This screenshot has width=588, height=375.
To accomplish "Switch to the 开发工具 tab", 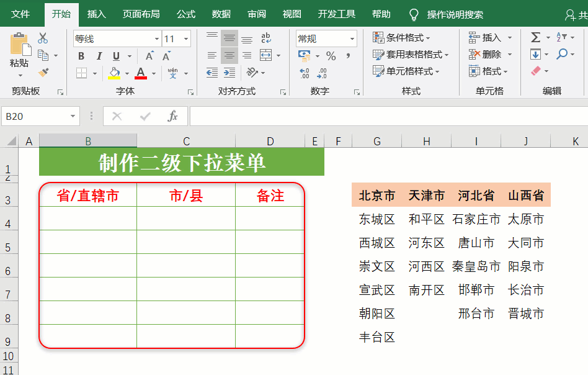I will pos(337,14).
